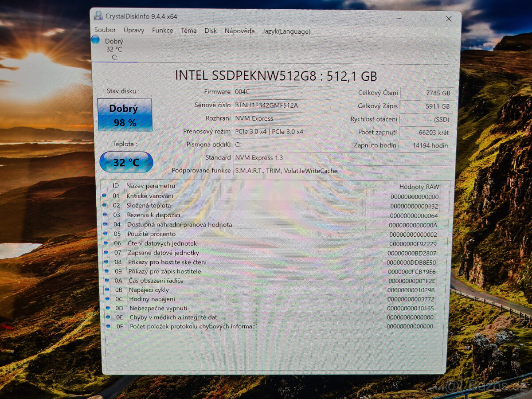Viewport: 532px width, 399px height.
Task: Open the Soubor menu
Action: pyautogui.click(x=105, y=30)
